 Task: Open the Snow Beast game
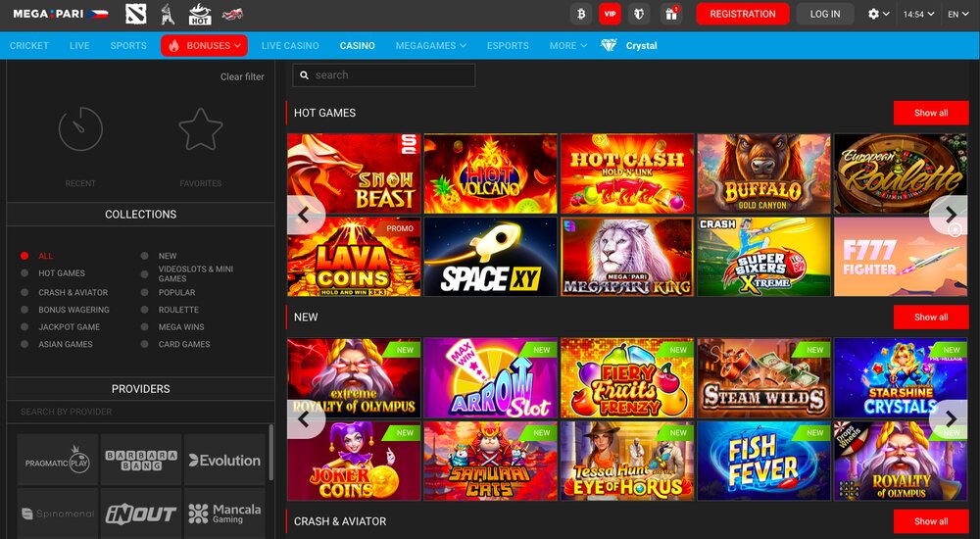click(x=354, y=173)
